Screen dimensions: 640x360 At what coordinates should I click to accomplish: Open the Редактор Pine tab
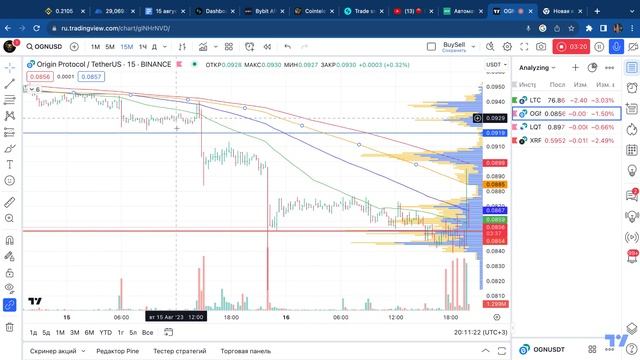pyautogui.click(x=118, y=351)
